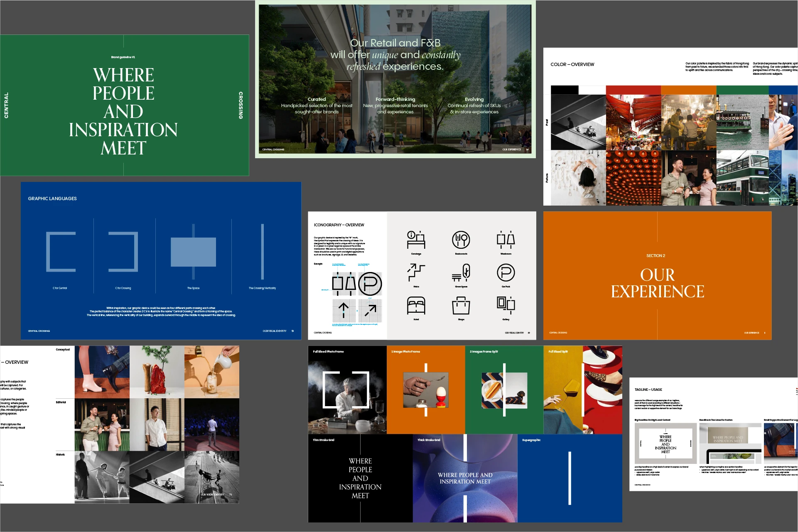Select the Hotel bed icon
This screenshot has height=532, width=798.
coord(416,306)
